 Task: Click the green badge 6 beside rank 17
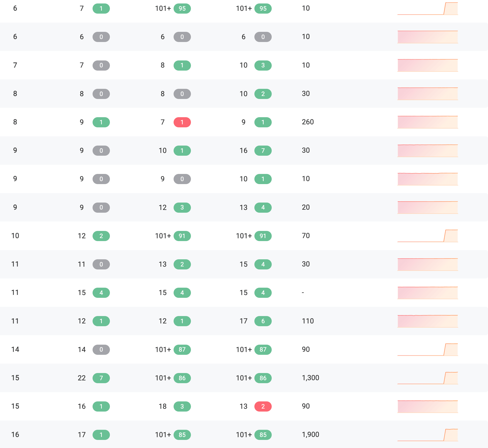coord(263,321)
